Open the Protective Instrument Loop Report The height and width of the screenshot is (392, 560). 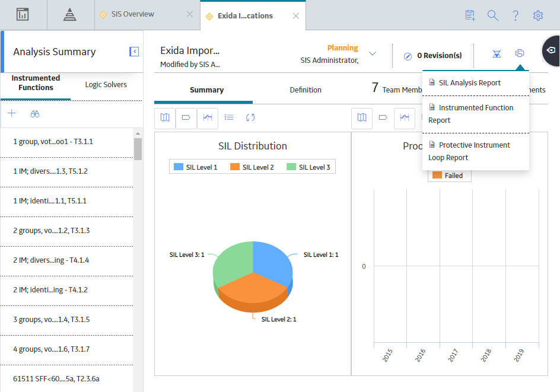click(475, 151)
